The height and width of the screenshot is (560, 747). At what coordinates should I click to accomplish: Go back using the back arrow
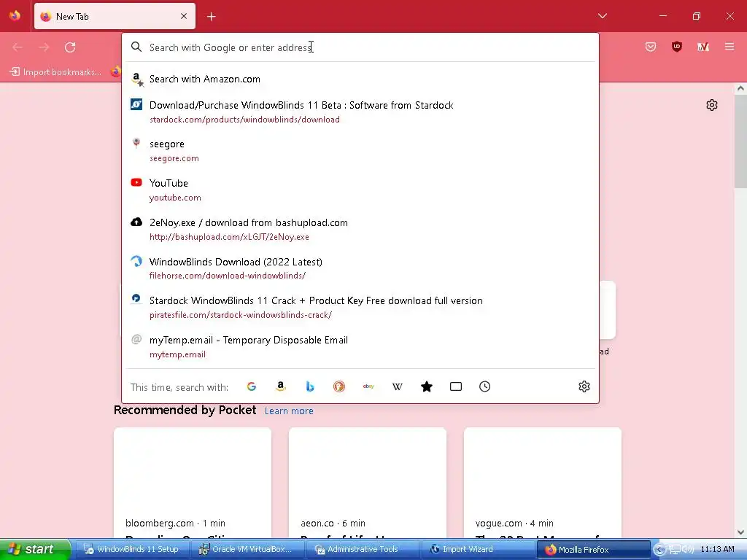click(18, 47)
